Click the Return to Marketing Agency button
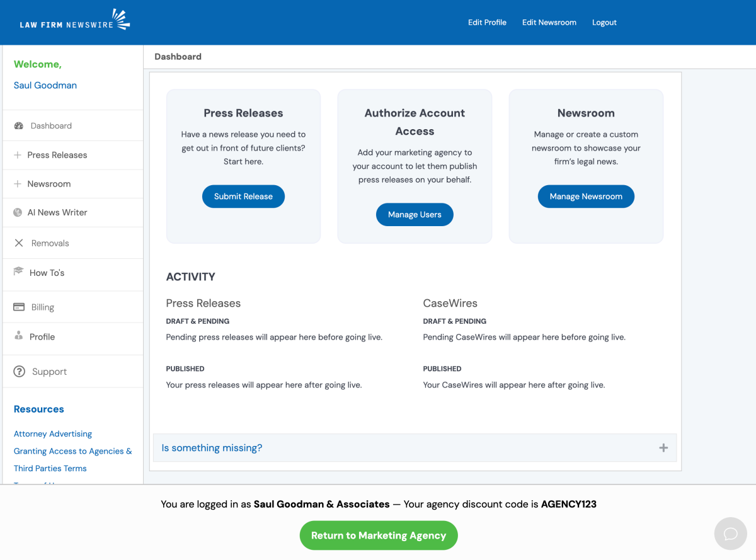This screenshot has width=756, height=560. coord(378,535)
